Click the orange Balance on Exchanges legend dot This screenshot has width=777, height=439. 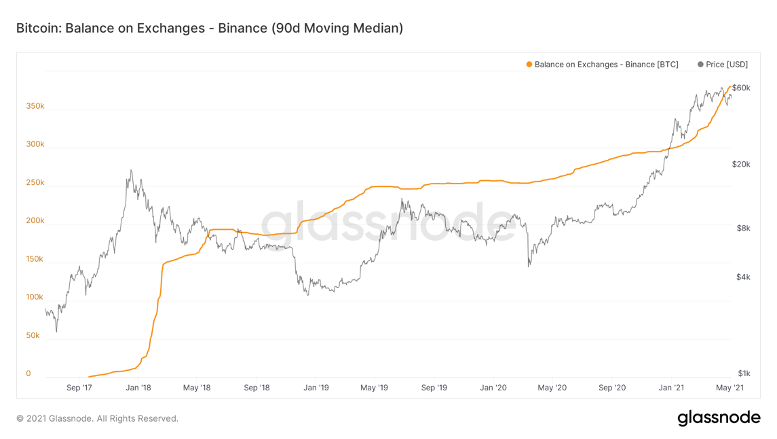[x=529, y=65]
